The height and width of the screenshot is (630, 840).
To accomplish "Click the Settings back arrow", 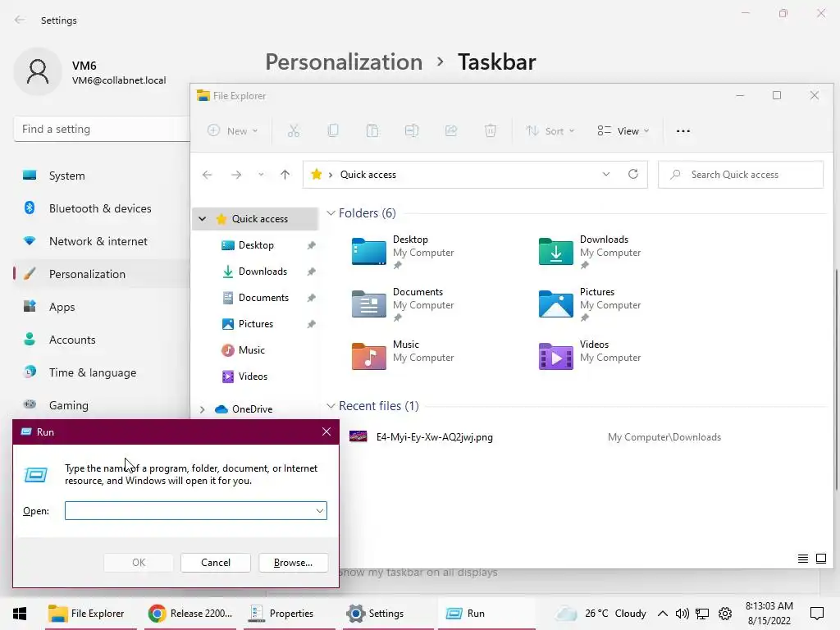I will (20, 20).
